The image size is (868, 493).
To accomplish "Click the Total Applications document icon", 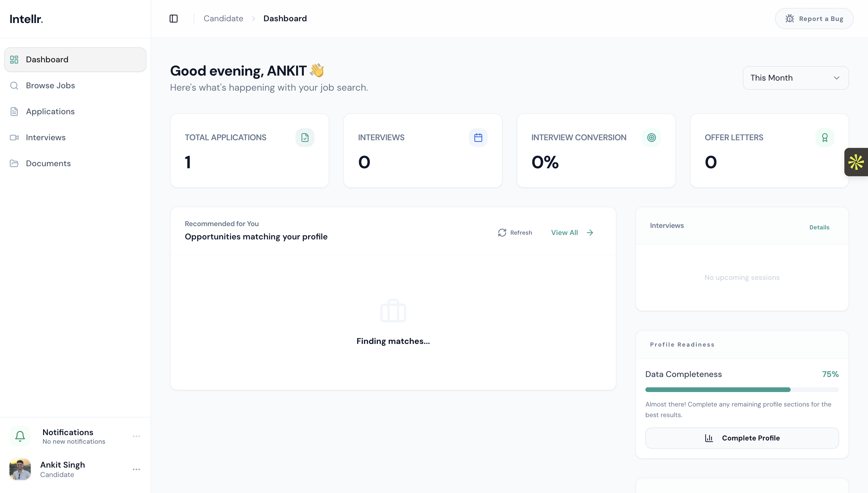I will (x=305, y=138).
